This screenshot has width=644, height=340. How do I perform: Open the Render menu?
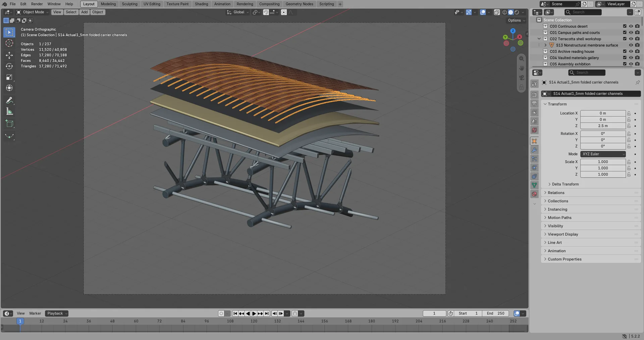pyautogui.click(x=37, y=4)
